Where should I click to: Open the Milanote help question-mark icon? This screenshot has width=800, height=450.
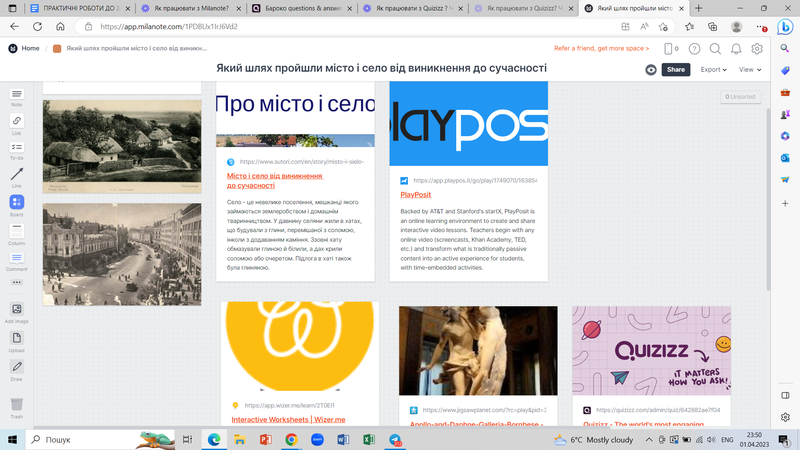(x=694, y=48)
